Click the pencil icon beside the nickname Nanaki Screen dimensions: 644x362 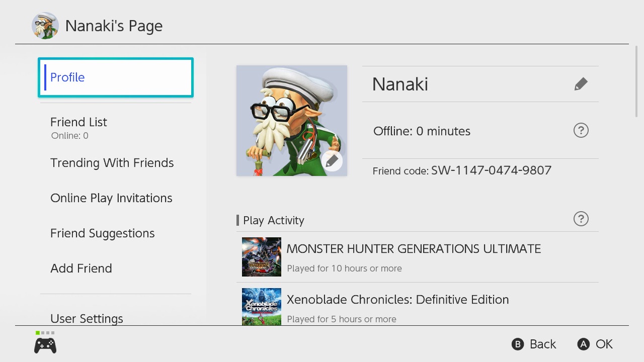pos(581,84)
